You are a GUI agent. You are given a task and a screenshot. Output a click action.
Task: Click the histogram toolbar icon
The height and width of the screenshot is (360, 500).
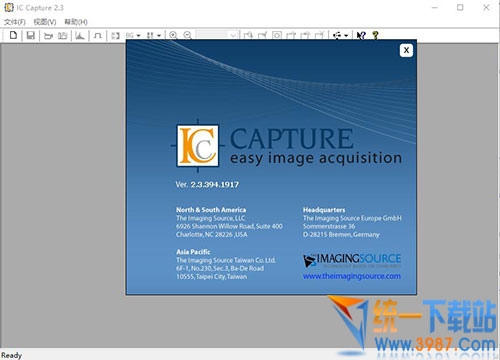coord(80,35)
